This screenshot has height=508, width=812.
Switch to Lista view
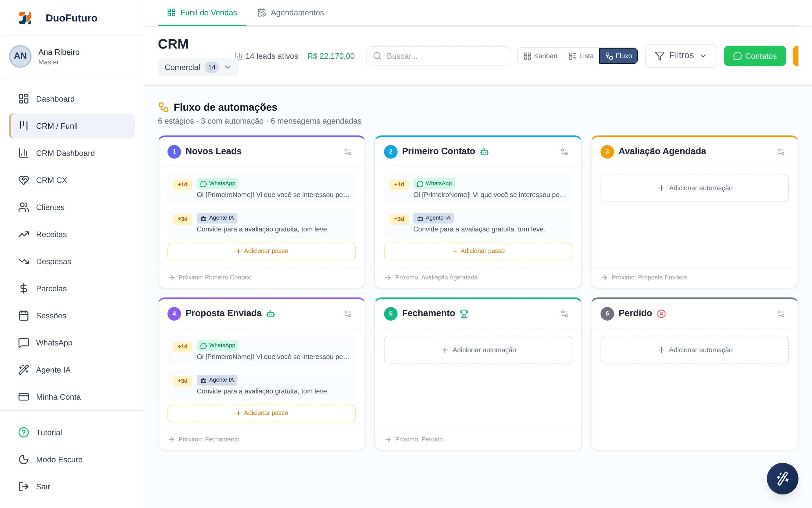(581, 56)
